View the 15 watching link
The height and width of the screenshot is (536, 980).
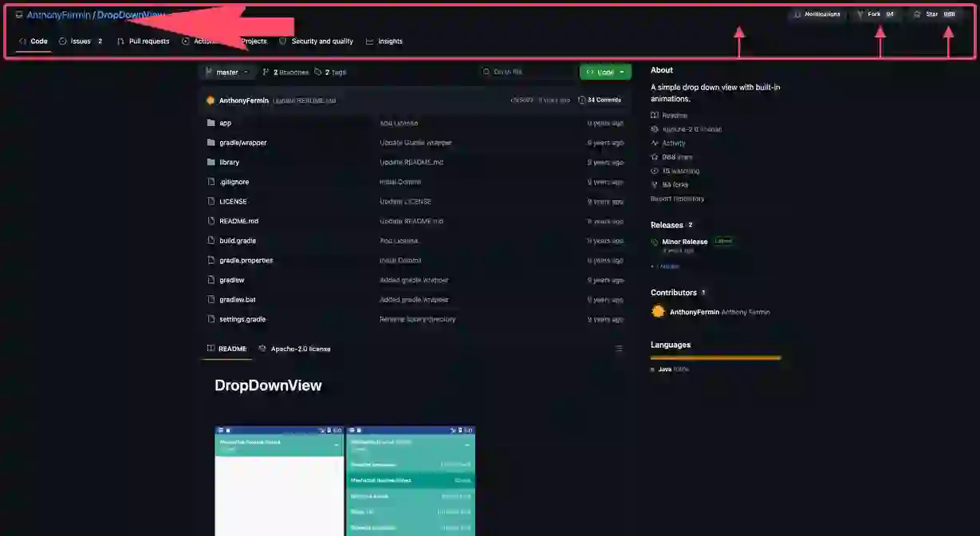click(675, 171)
